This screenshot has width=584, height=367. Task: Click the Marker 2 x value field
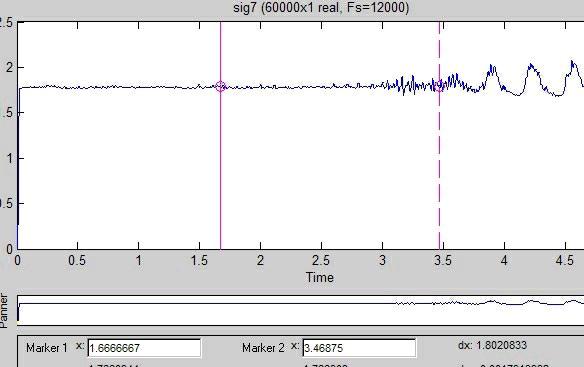tap(359, 348)
